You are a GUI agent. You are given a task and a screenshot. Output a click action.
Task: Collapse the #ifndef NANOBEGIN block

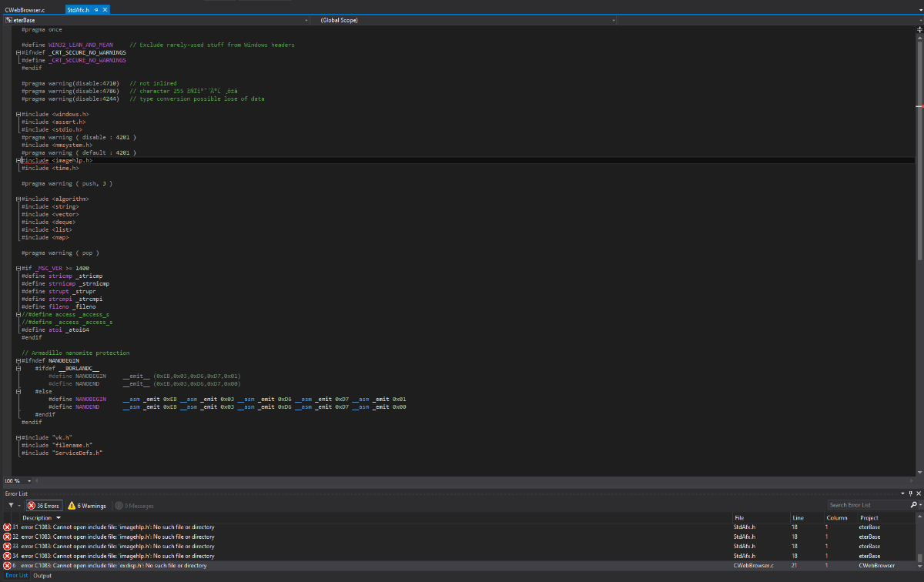pyautogui.click(x=18, y=360)
